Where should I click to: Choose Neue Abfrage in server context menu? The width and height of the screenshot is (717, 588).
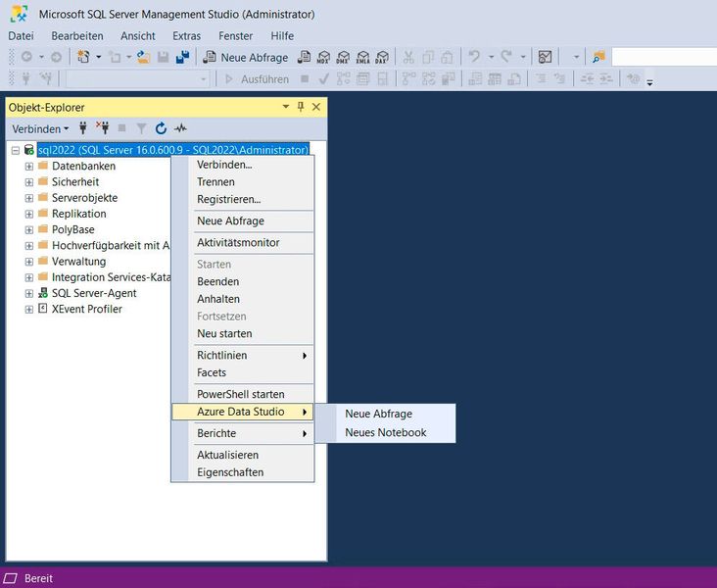243,221
